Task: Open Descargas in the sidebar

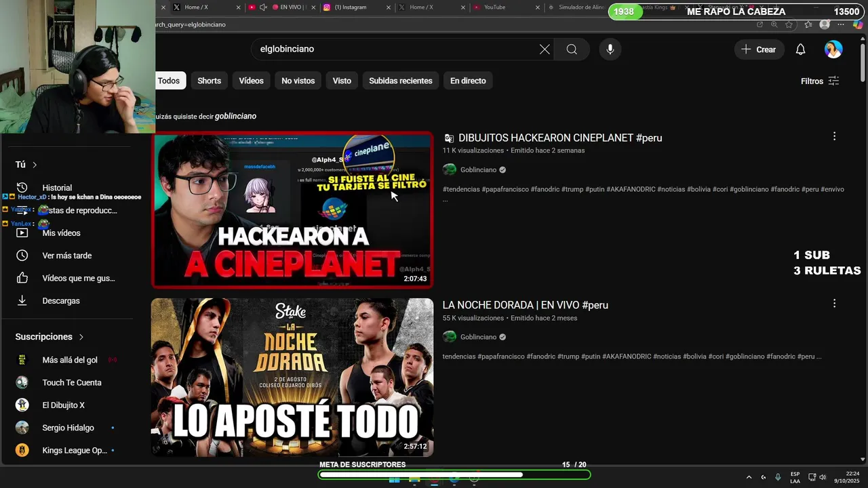Action: 61,300
